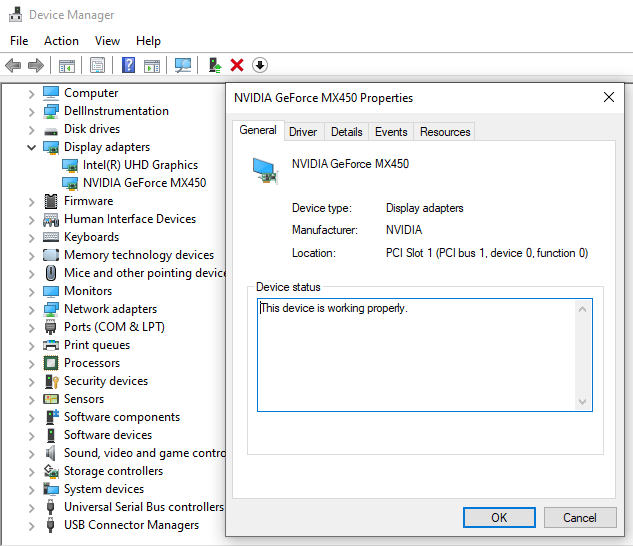Click Scan for hardware changes icon
Viewport: 633px width, 546px height.
point(183,65)
